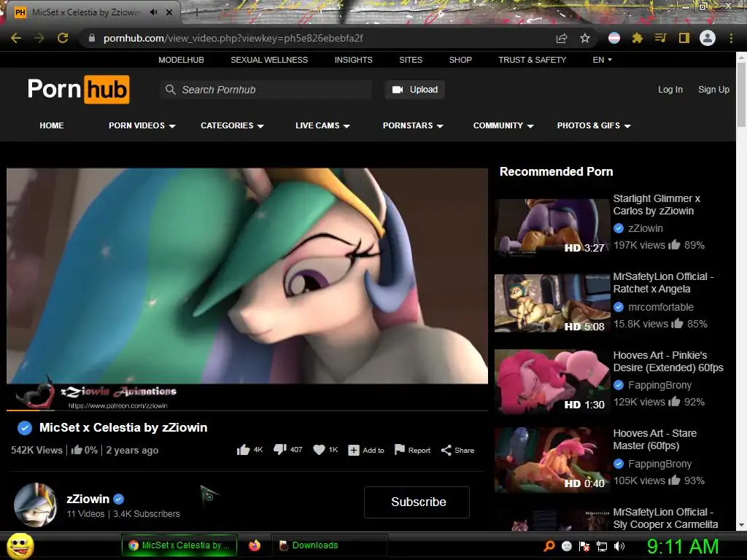The image size is (747, 560).
Task: Click the thumbs down dislike icon
Action: pos(280,450)
